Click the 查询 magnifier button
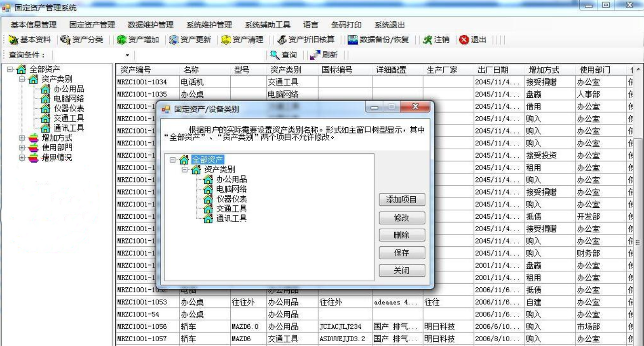 [x=283, y=55]
